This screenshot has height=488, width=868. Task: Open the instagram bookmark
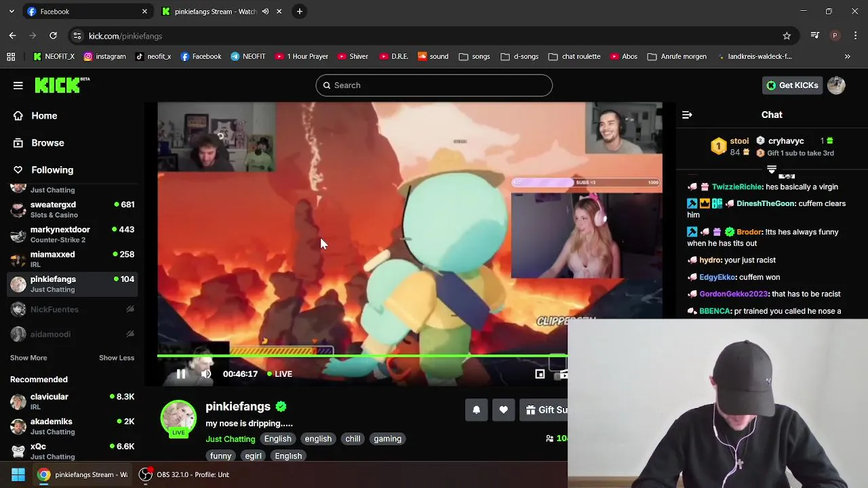tap(104, 57)
